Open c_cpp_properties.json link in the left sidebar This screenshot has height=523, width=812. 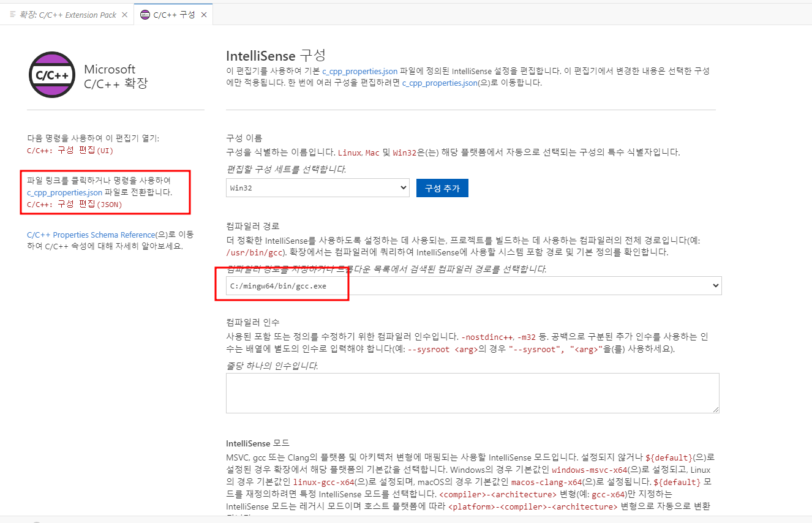tap(64, 192)
